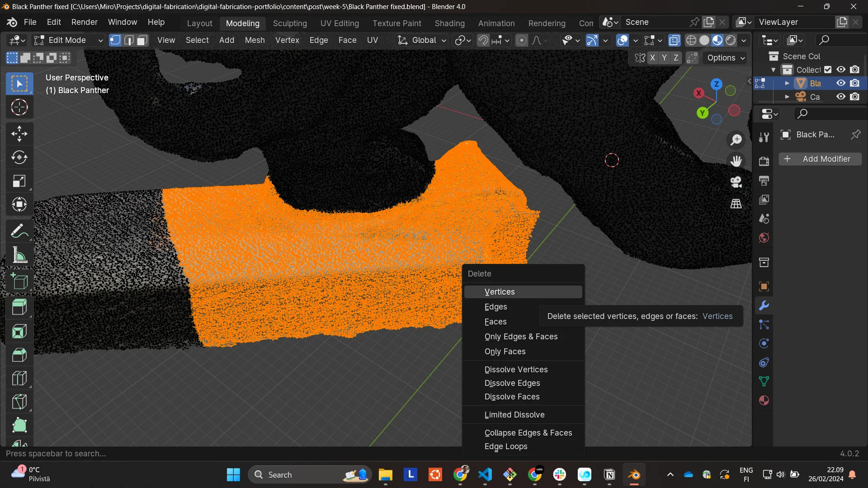Switch to the Sculpting workspace tab

pyautogui.click(x=290, y=23)
